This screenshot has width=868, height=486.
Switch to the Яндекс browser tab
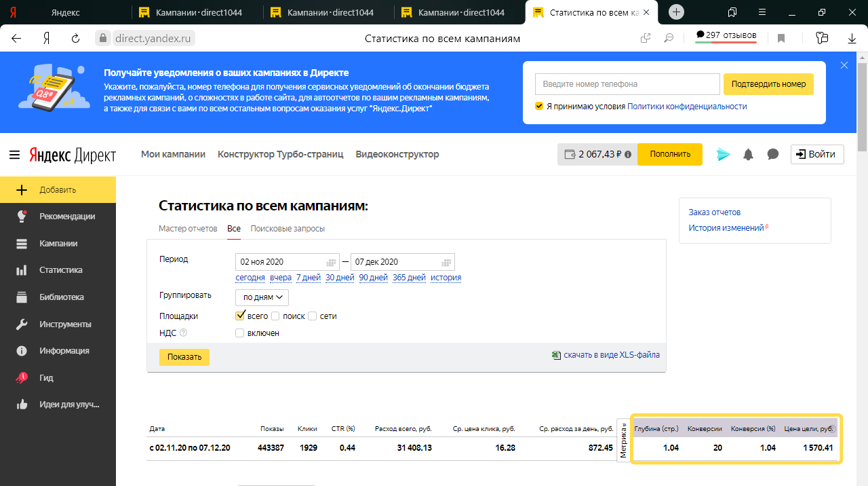pos(65,12)
